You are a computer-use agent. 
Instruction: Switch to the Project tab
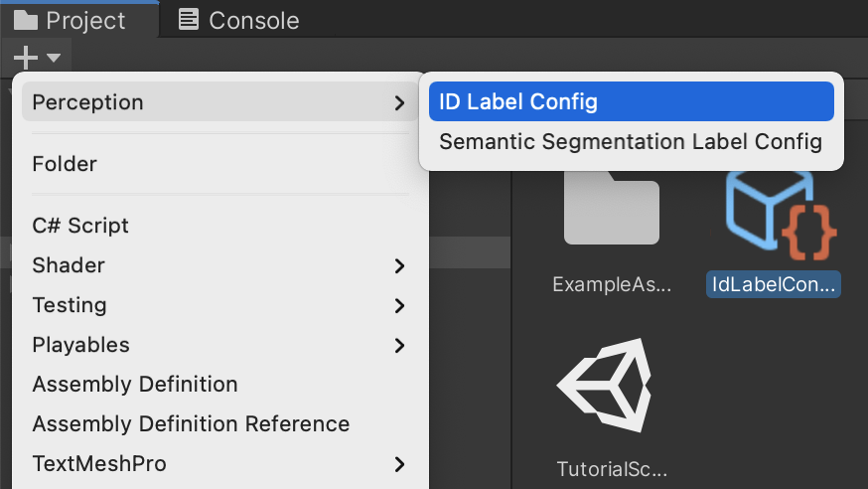click(x=70, y=20)
